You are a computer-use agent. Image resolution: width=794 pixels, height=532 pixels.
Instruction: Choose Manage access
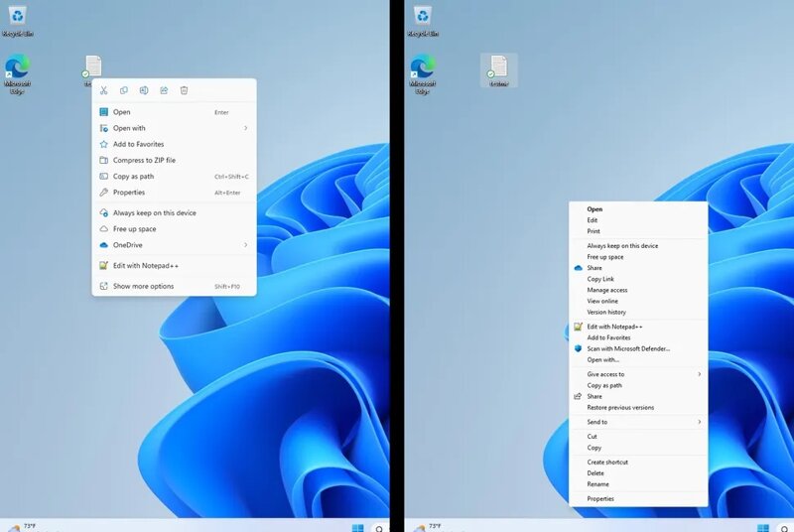pos(638,290)
